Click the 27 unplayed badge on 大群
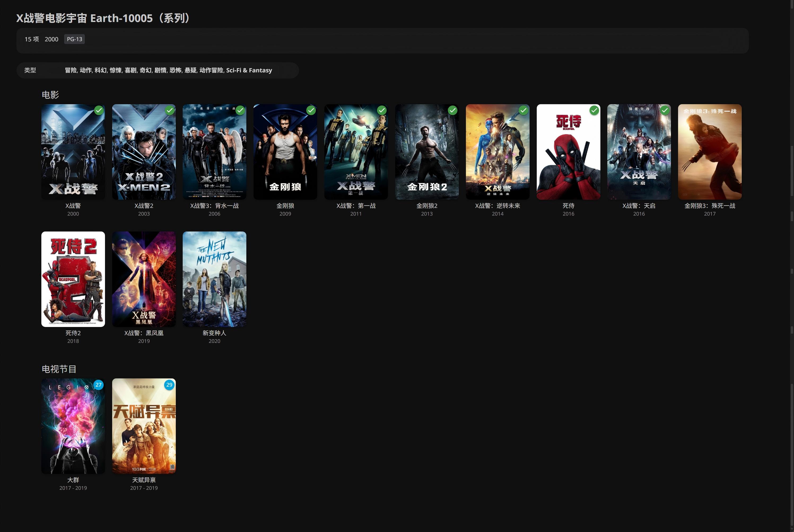This screenshot has height=532, width=794. [x=98, y=385]
